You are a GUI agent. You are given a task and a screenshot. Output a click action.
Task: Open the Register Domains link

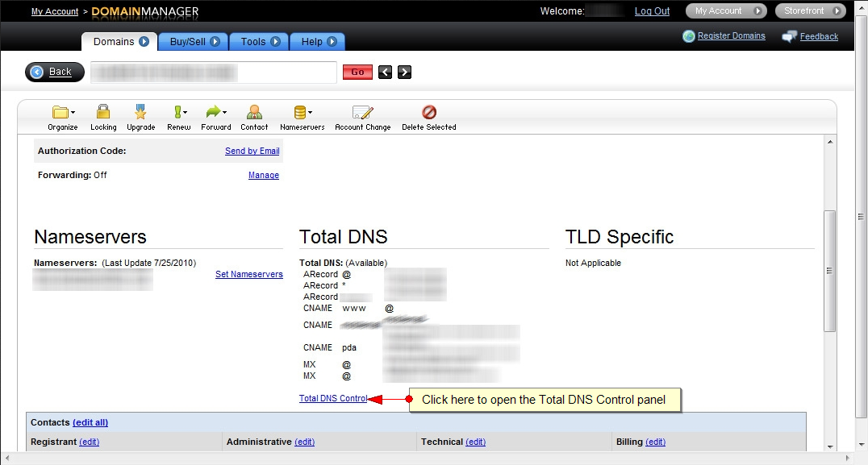tap(732, 36)
